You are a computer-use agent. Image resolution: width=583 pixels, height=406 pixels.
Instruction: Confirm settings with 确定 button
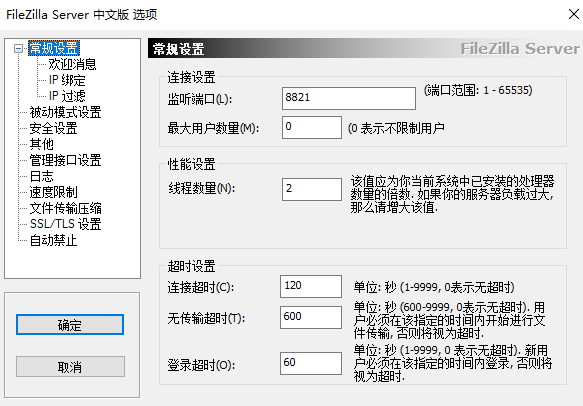point(70,325)
